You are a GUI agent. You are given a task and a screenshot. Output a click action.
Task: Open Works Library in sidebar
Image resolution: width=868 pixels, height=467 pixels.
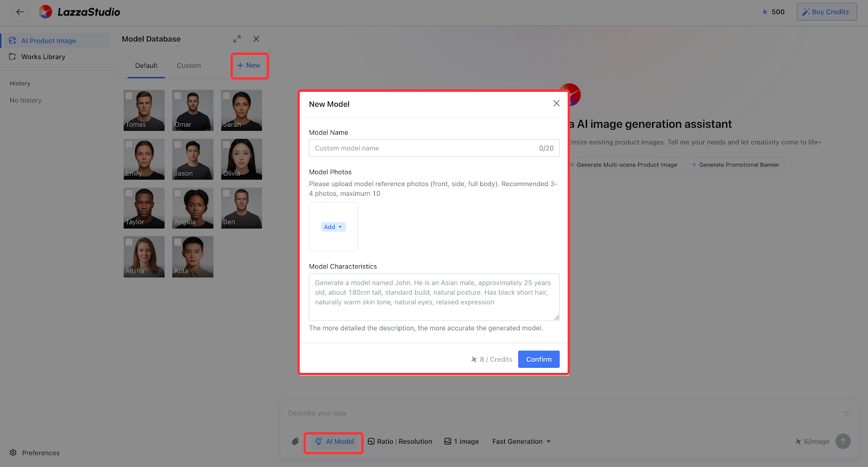click(43, 57)
